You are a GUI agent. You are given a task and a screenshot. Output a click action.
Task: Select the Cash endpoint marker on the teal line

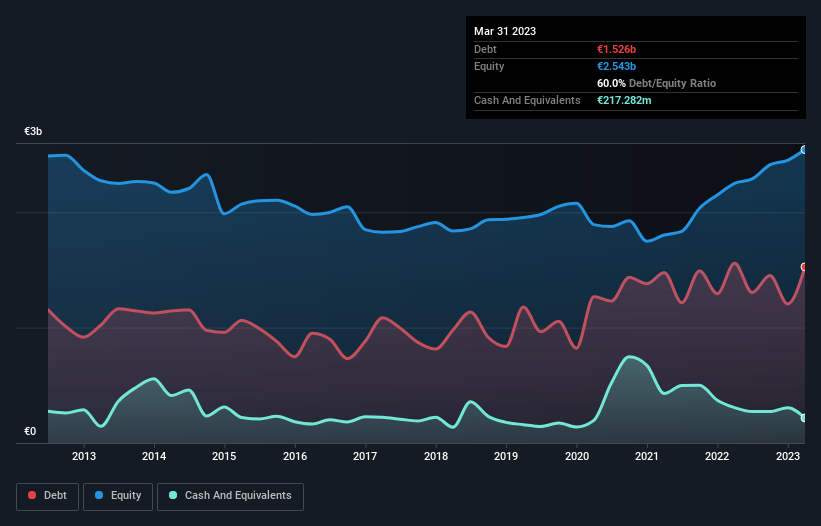coord(804,418)
